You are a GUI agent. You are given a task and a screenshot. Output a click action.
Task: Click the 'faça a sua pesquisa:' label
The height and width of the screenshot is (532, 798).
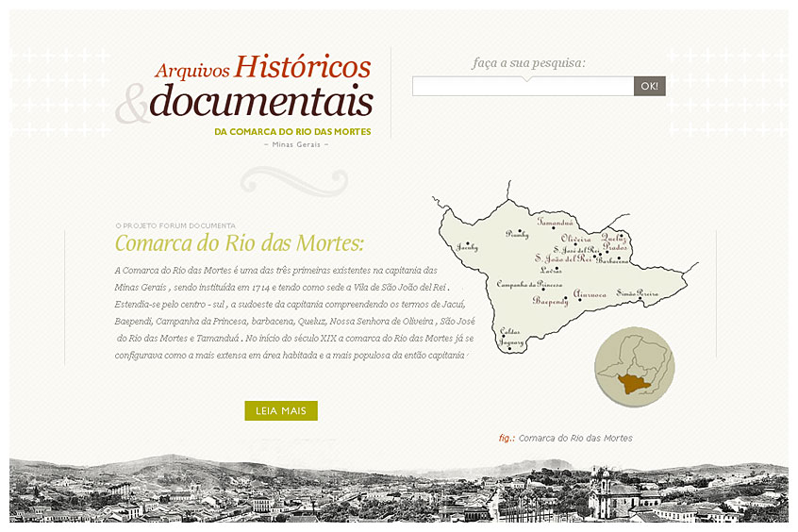(529, 63)
